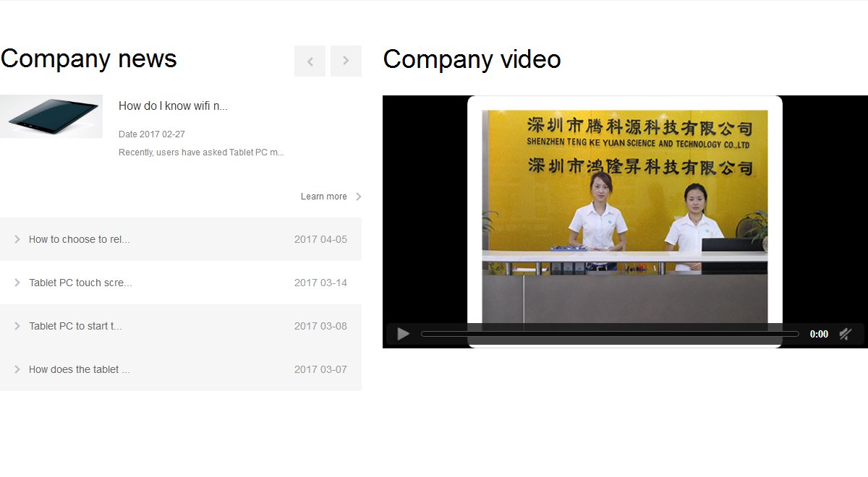The height and width of the screenshot is (477, 868).
Task: Click the Company news heading
Action: 88,59
